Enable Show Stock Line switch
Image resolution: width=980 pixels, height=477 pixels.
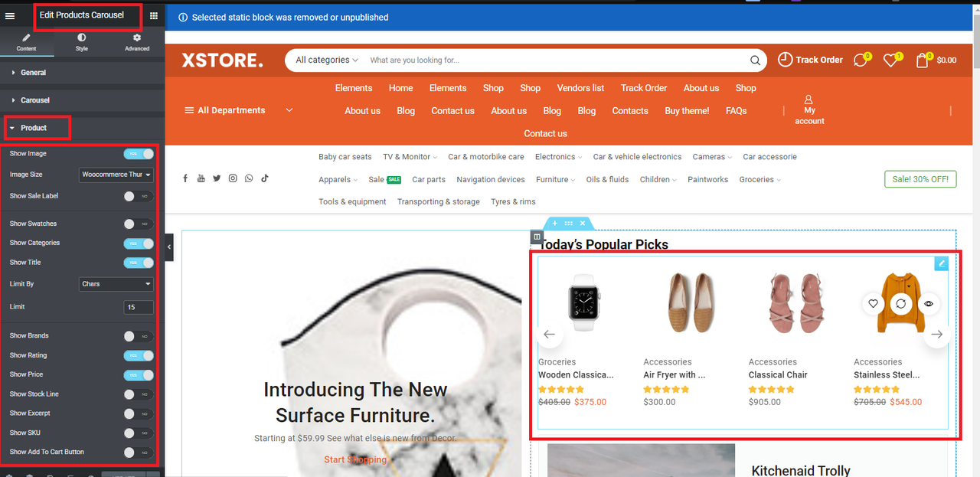tap(139, 394)
